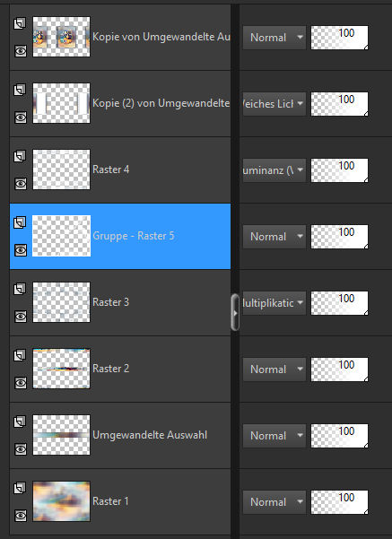The image size is (392, 539).
Task: Click the layer type icon of Gruppe - Raster 5
Action: (20, 222)
